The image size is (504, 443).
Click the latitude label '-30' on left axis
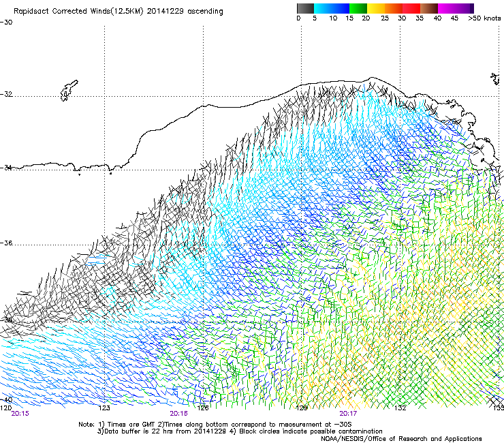6,22
